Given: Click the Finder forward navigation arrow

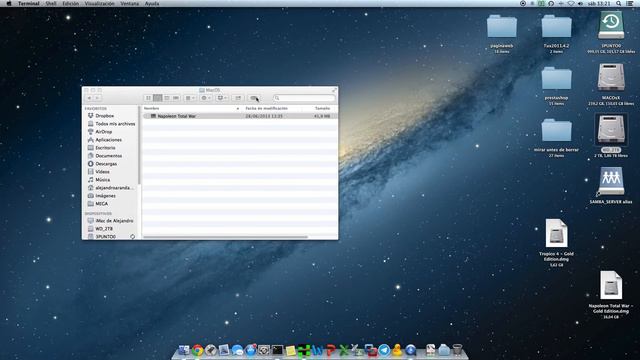Looking at the screenshot, I should (98, 98).
